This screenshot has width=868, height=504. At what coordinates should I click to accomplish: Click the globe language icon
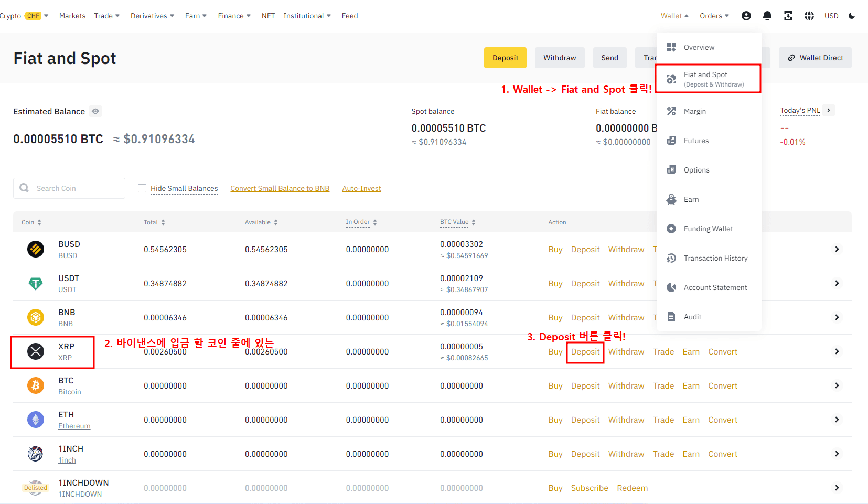[809, 16]
